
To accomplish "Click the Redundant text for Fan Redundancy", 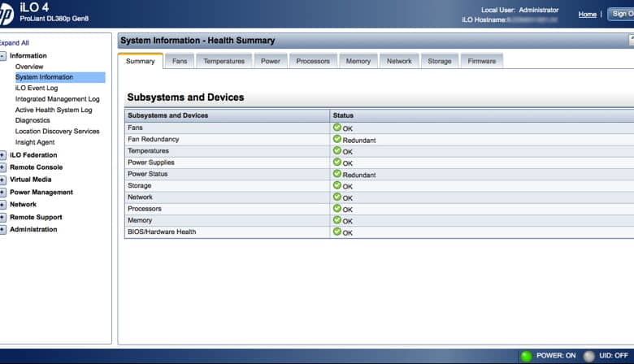I will 359,141.
